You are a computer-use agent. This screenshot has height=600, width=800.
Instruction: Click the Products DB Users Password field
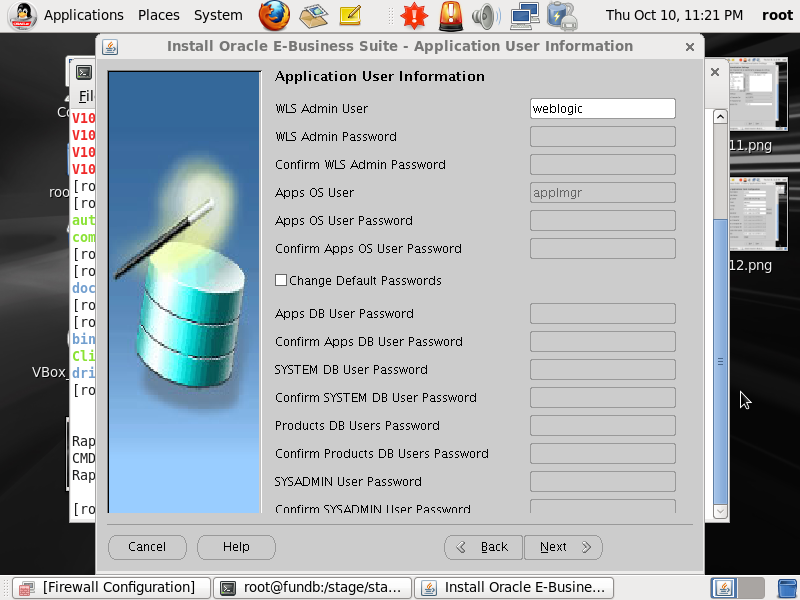tap(603, 426)
